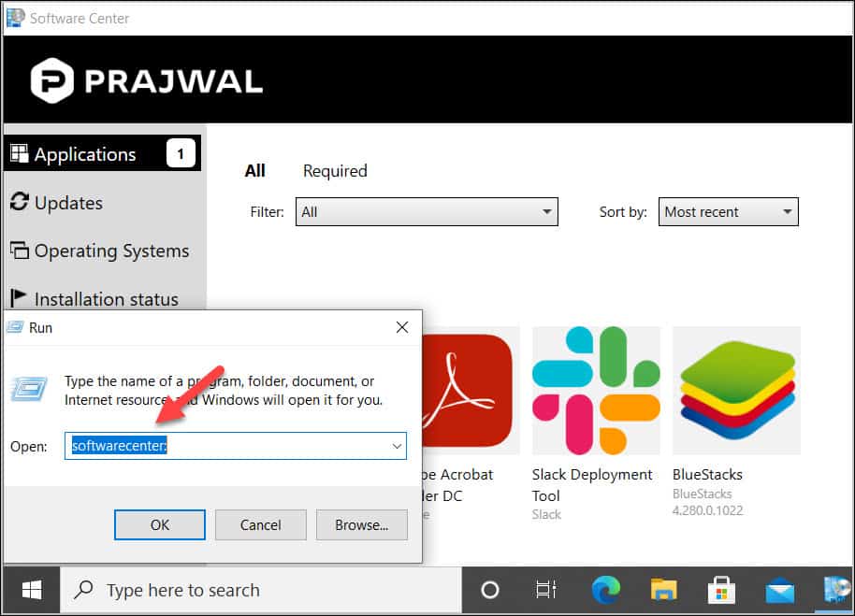Click the BlueStacks app name text
Viewport: 855px width, 616px height.
coord(707,475)
